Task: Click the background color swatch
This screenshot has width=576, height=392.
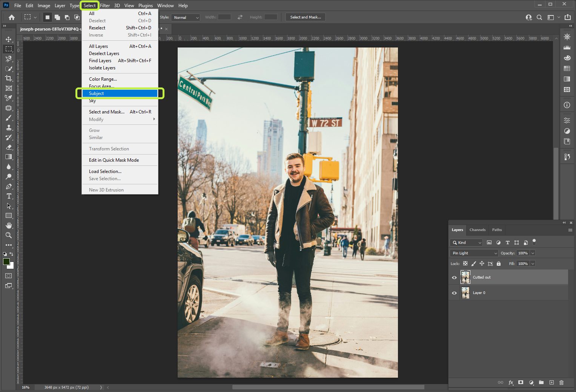Action: (11, 266)
